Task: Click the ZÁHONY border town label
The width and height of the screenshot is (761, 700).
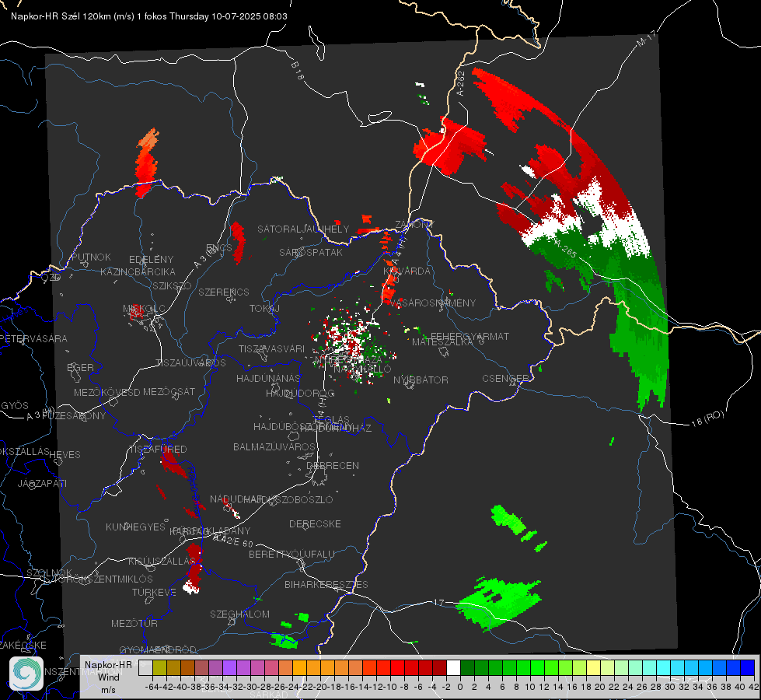Action: [414, 225]
